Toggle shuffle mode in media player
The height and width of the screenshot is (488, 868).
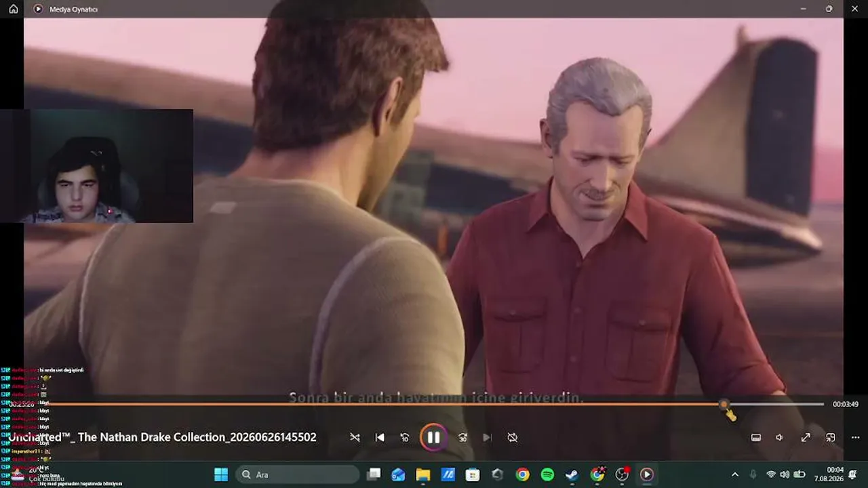pyautogui.click(x=355, y=437)
